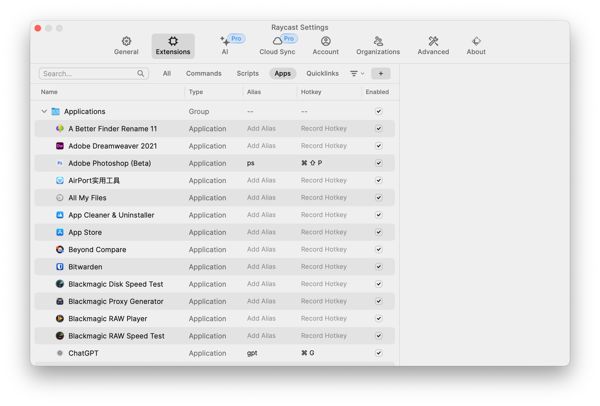600x406 pixels.
Task: Click the Blackmagic RAW Player icon
Action: pos(60,318)
